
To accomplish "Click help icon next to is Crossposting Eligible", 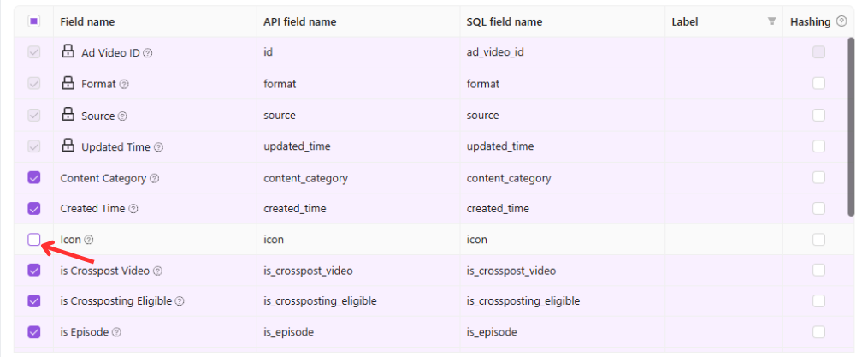I will (x=180, y=301).
